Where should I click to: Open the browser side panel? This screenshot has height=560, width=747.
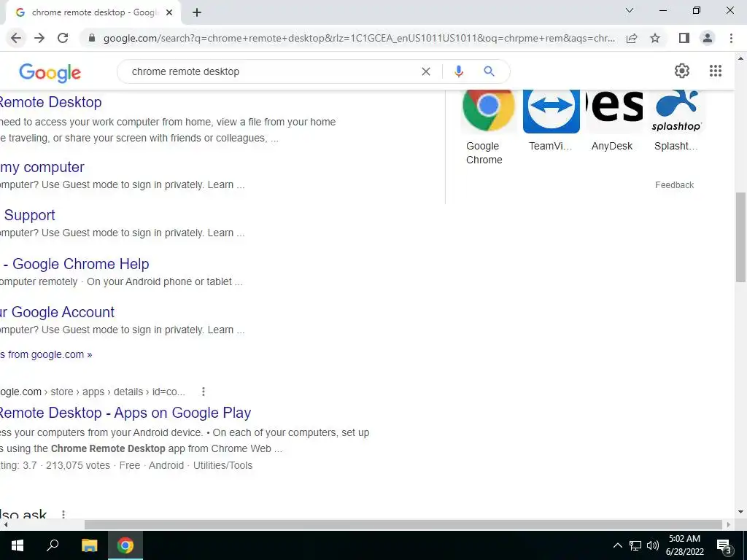click(x=684, y=38)
